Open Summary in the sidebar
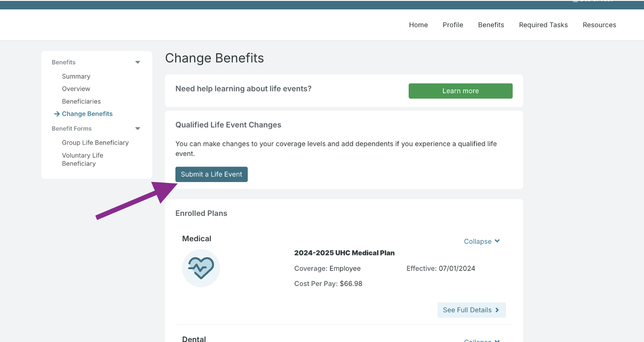This screenshot has width=644, height=342. click(x=76, y=76)
